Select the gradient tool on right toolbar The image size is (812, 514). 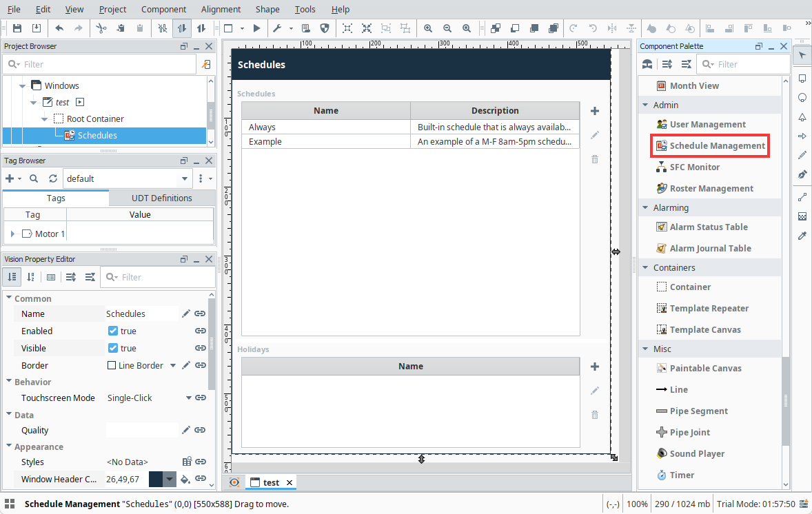802,216
